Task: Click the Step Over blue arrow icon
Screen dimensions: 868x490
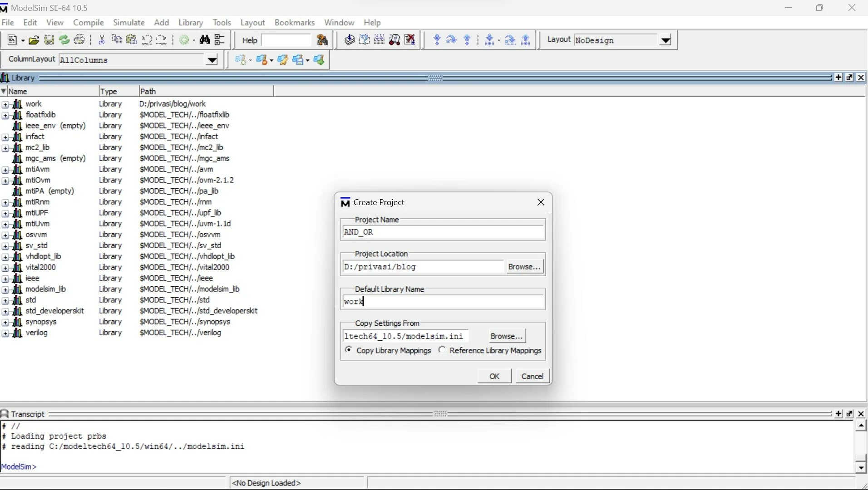Action: (x=451, y=40)
